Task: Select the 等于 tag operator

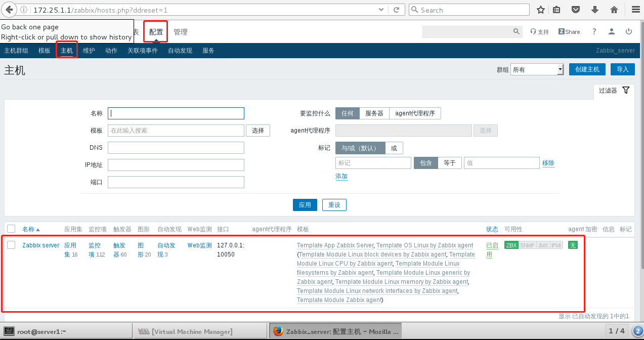Action: pyautogui.click(x=450, y=163)
